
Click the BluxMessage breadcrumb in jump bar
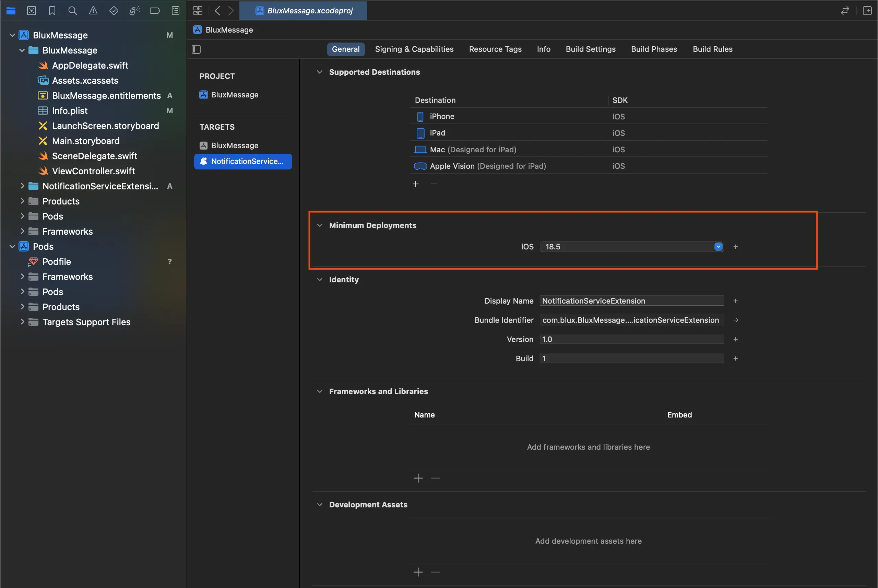tap(223, 30)
